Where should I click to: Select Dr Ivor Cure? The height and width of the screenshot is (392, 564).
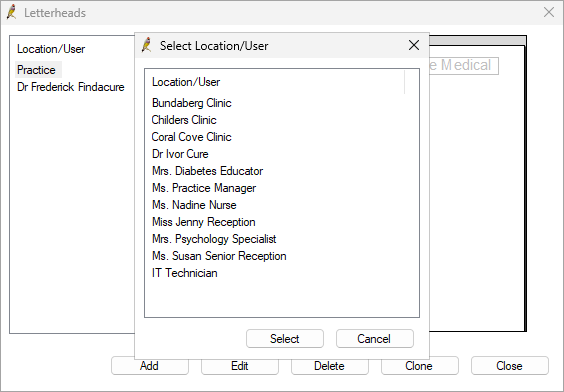tap(180, 154)
